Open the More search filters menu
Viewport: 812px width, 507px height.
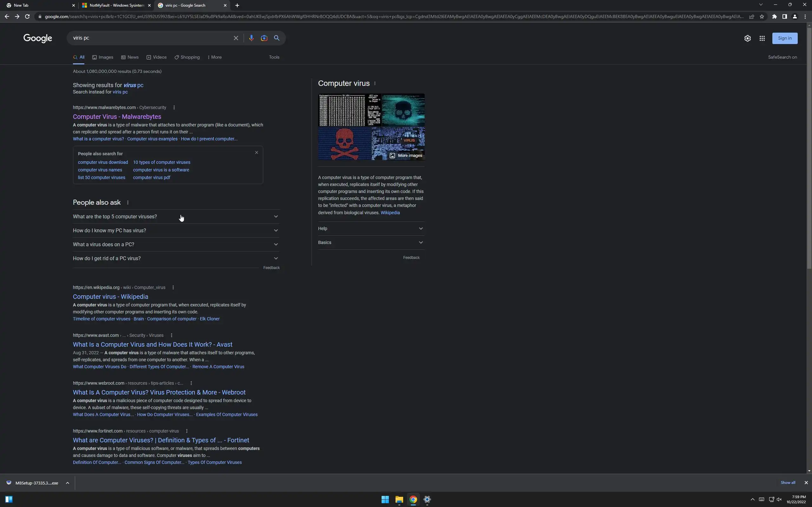(x=214, y=57)
